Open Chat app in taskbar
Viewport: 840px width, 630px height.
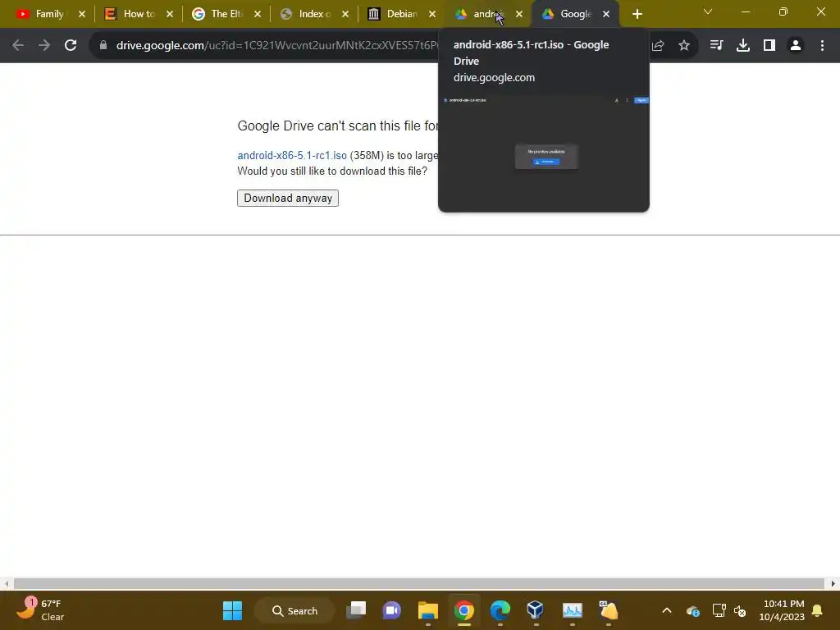pyautogui.click(x=392, y=610)
